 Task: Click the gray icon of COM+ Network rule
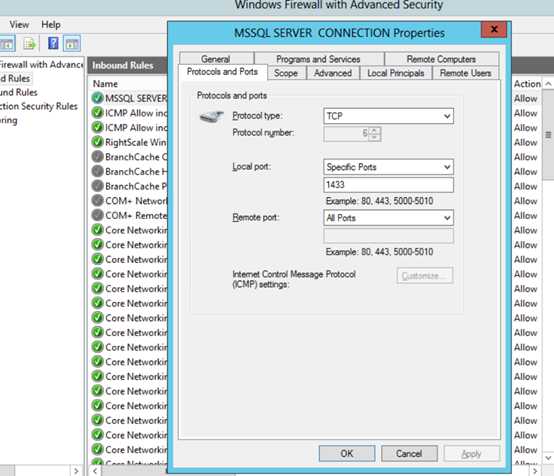point(97,200)
